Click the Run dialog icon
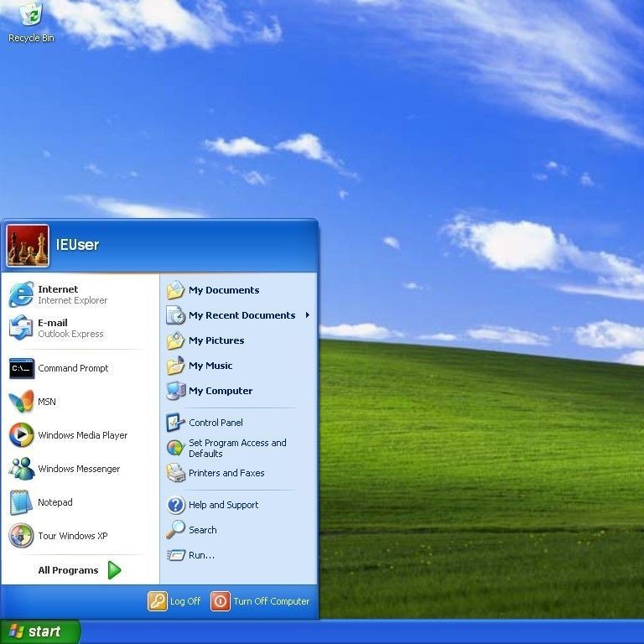This screenshot has width=644, height=644. coord(176,555)
